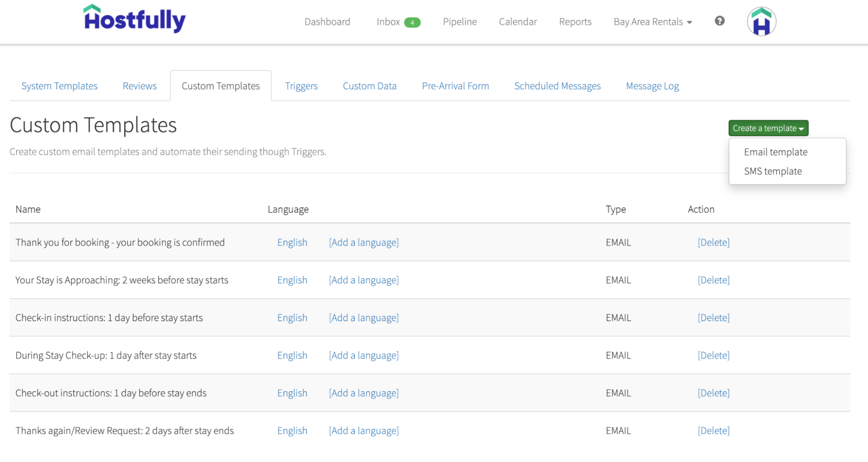Add a language to Check-in instructions template
Image resolution: width=868 pixels, height=462 pixels.
(364, 317)
